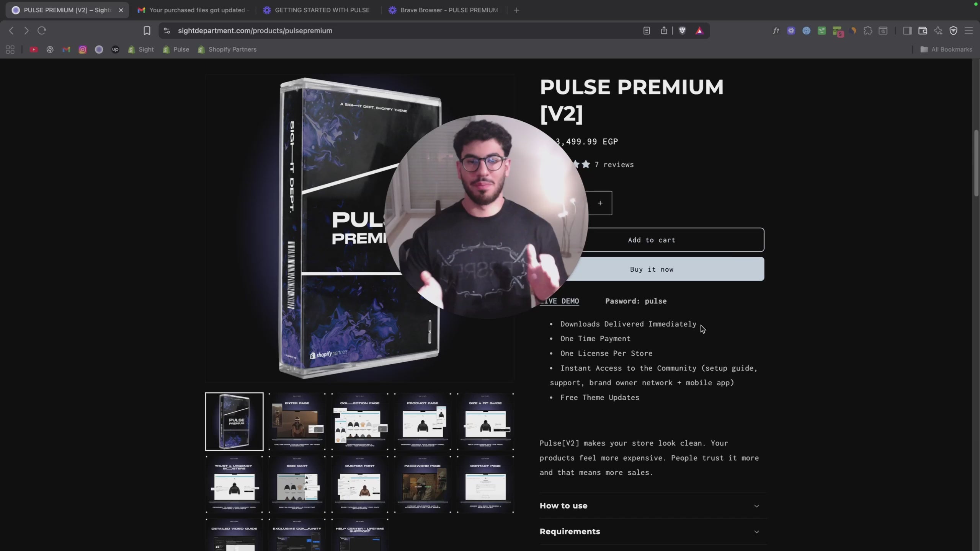Open the Instagram bookmark icon
This screenshot has width=980, height=551.
click(83, 49)
